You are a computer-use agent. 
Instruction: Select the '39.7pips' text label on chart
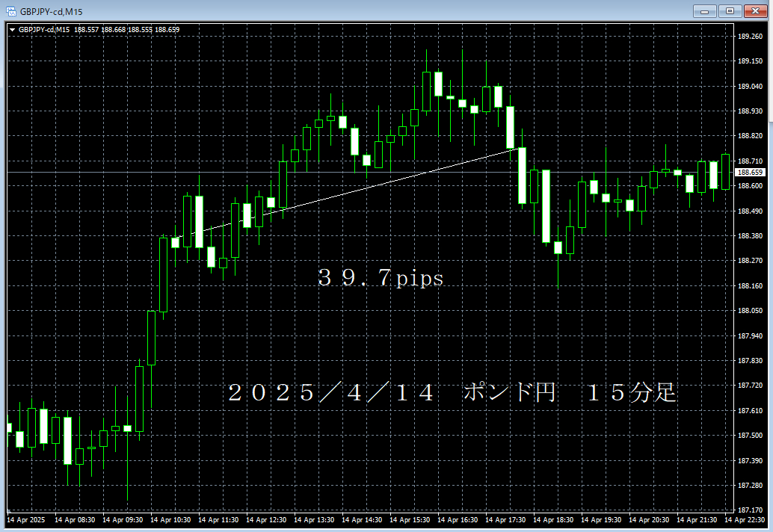pyautogui.click(x=381, y=278)
